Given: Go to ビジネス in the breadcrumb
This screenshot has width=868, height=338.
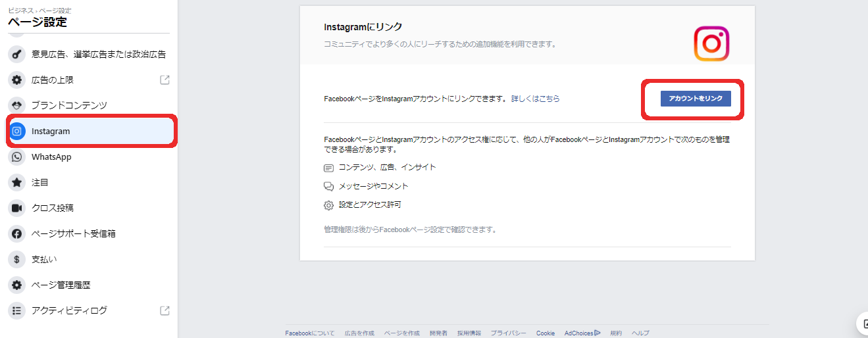Looking at the screenshot, I should [19, 11].
